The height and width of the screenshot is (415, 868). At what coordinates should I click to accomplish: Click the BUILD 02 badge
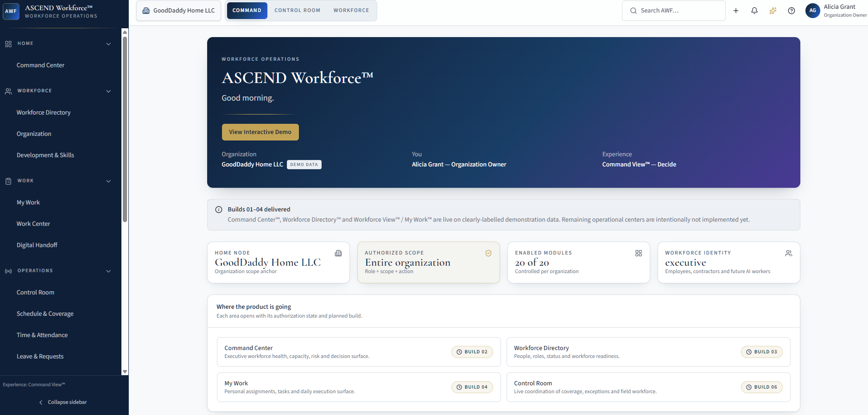pyautogui.click(x=472, y=352)
